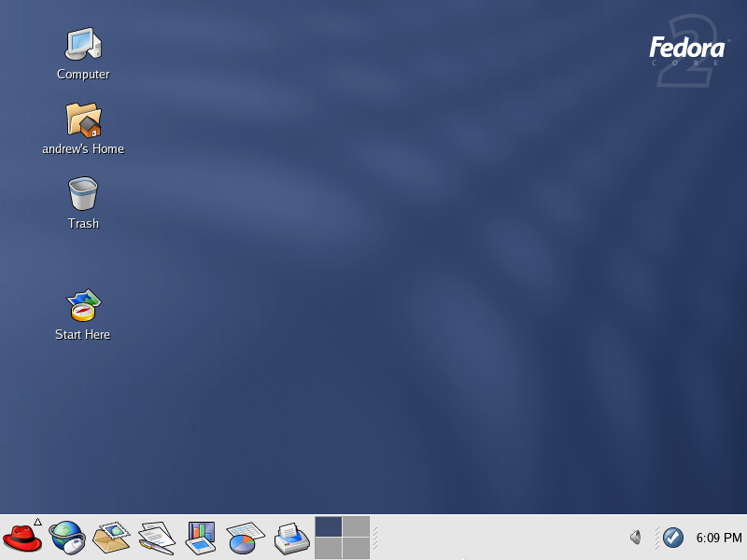Image resolution: width=747 pixels, height=560 pixels.
Task: Launch the OpenOffice Writer word processor
Action: pos(156,538)
